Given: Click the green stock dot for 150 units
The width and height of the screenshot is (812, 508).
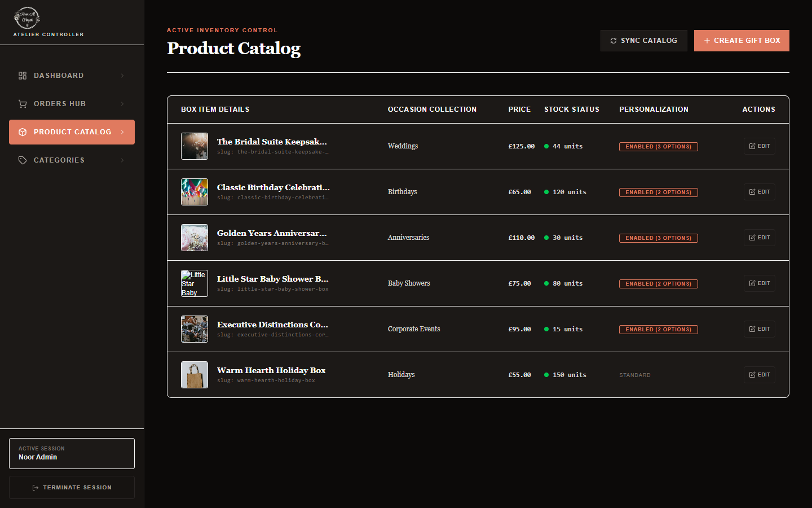Looking at the screenshot, I should pyautogui.click(x=546, y=375).
